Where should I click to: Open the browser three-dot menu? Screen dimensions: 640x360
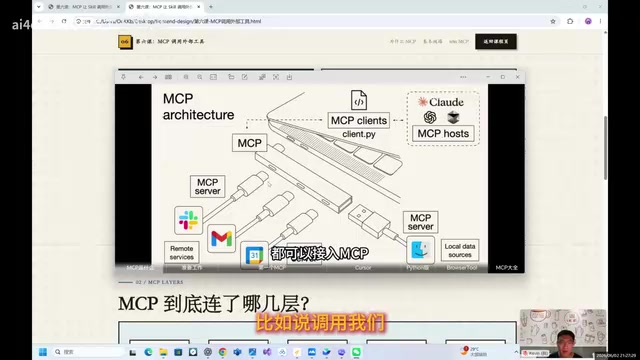tap(600, 21)
